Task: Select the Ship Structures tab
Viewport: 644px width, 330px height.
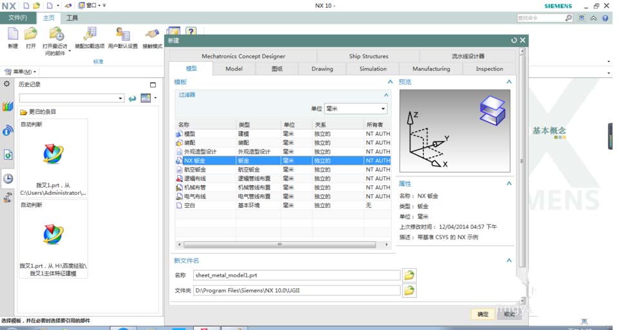Action: (368, 56)
